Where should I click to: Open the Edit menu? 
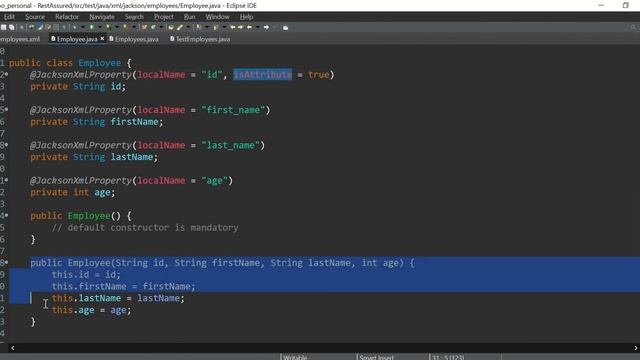click(x=9, y=17)
